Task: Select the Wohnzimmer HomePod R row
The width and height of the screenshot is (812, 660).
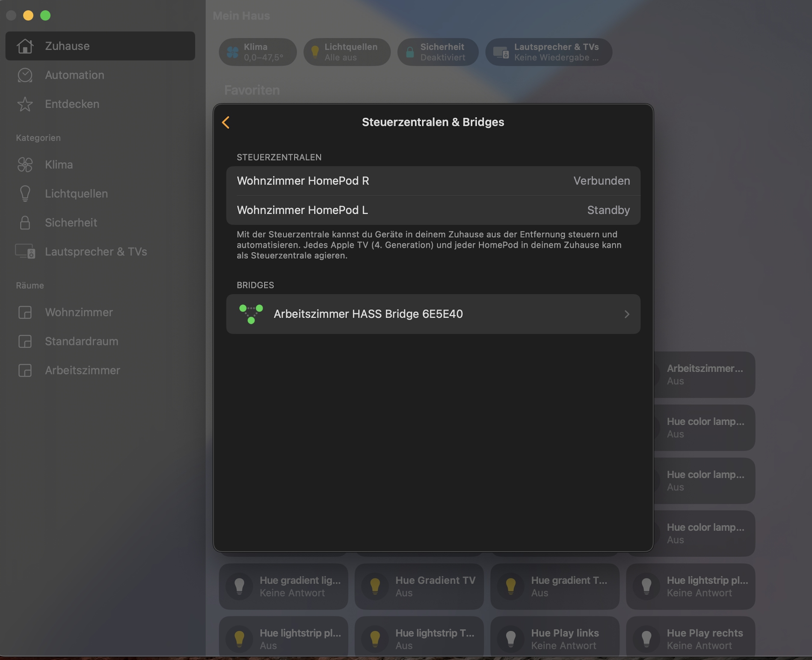Action: tap(433, 181)
